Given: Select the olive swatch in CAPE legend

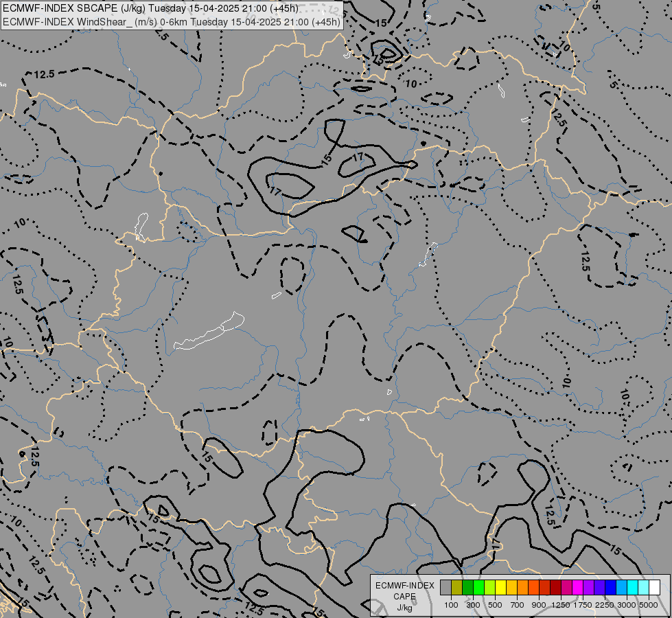Looking at the screenshot, I should (x=457, y=588).
